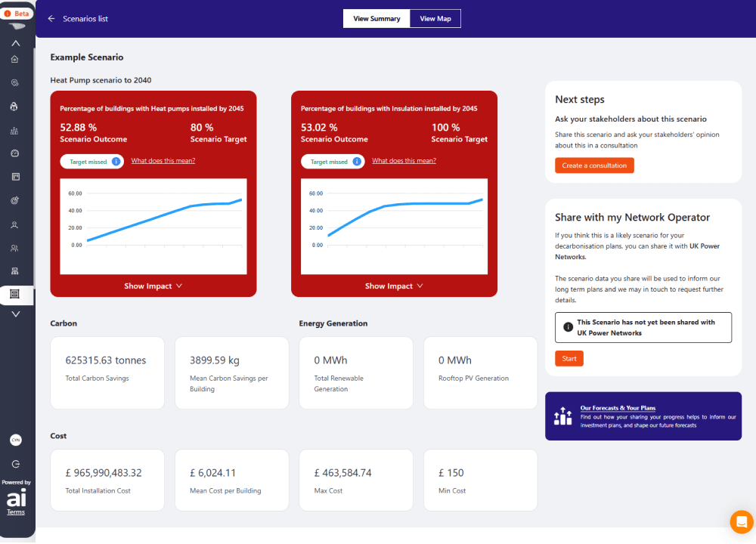756x544 pixels.
Task: Open the organization hierarchy sidebar icon
Action: point(15,271)
